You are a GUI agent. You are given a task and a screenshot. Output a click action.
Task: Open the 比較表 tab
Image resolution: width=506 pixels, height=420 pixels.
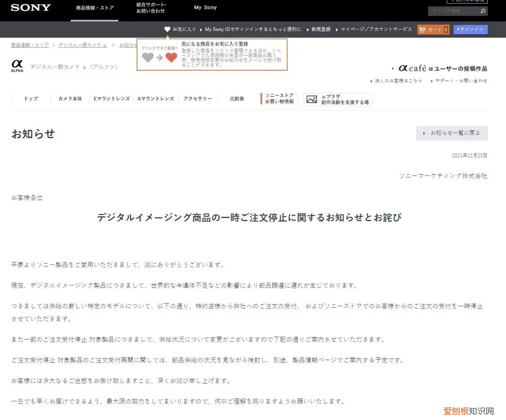tap(237, 99)
